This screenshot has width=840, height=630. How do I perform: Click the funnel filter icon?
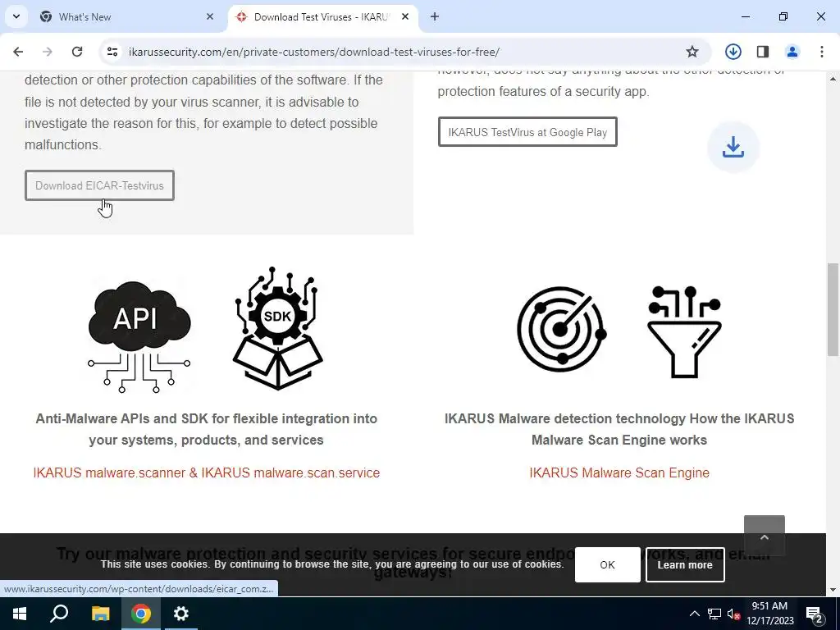pos(684,331)
